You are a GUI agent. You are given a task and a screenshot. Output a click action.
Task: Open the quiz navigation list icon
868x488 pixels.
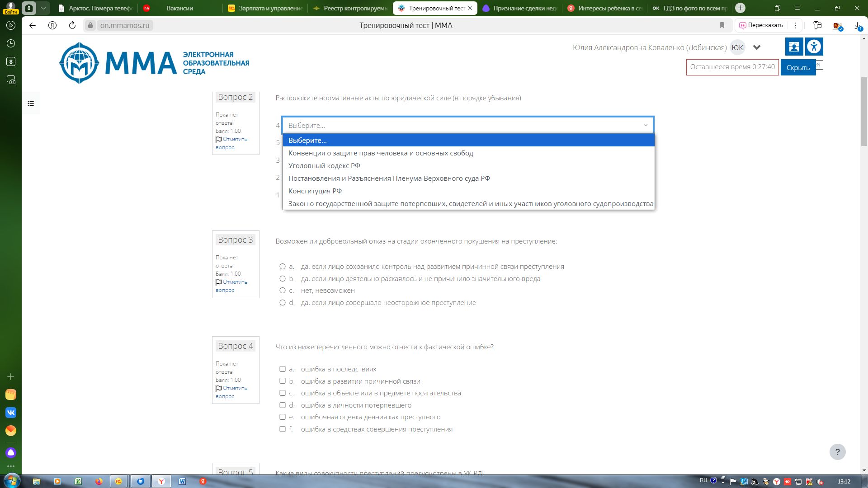pos(31,103)
